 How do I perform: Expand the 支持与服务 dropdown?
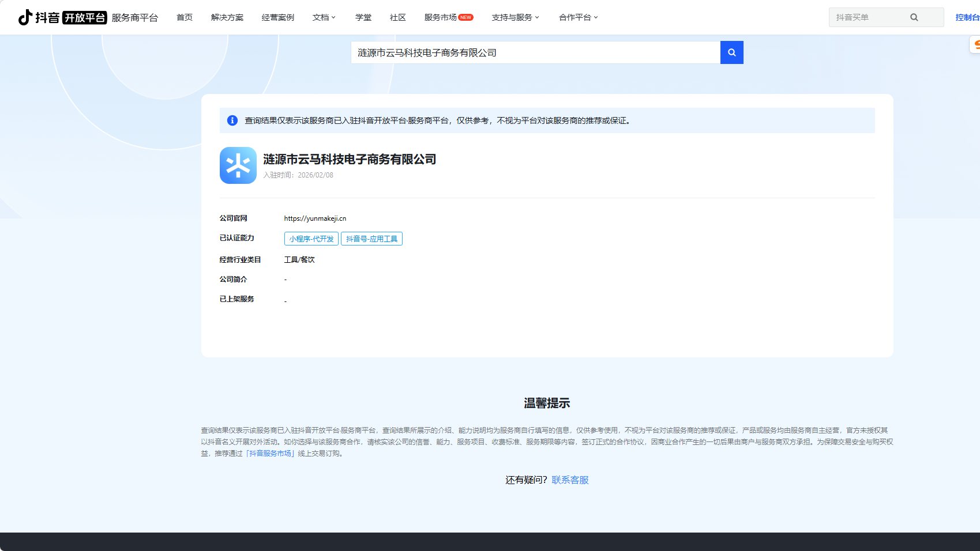(516, 17)
